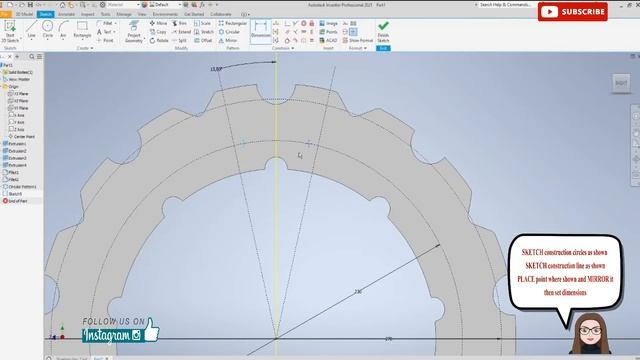This screenshot has height=360, width=640.
Task: Select the Rotate tool
Action: 159,40
